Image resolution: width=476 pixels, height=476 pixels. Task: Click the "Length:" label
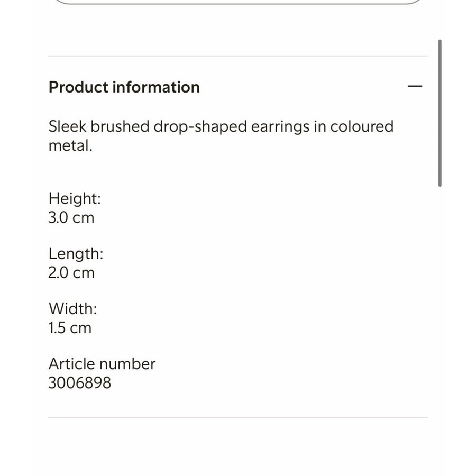(x=76, y=254)
